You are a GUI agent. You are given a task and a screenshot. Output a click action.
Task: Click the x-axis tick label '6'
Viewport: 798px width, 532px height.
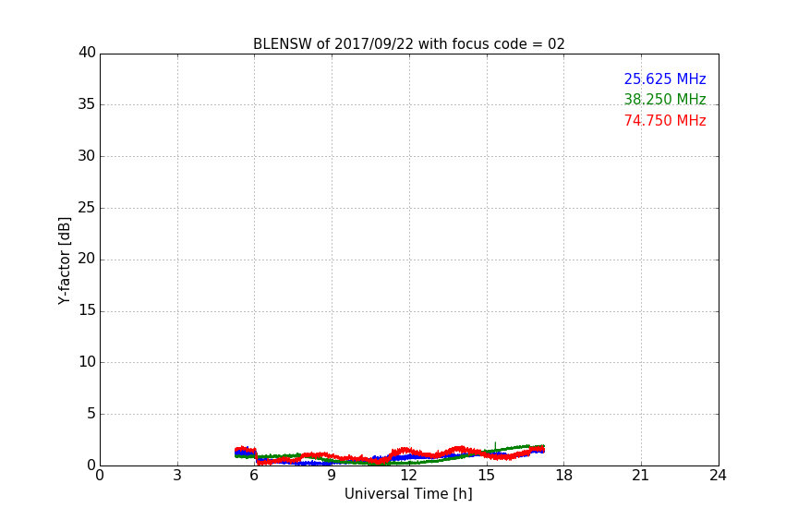pyautogui.click(x=254, y=476)
